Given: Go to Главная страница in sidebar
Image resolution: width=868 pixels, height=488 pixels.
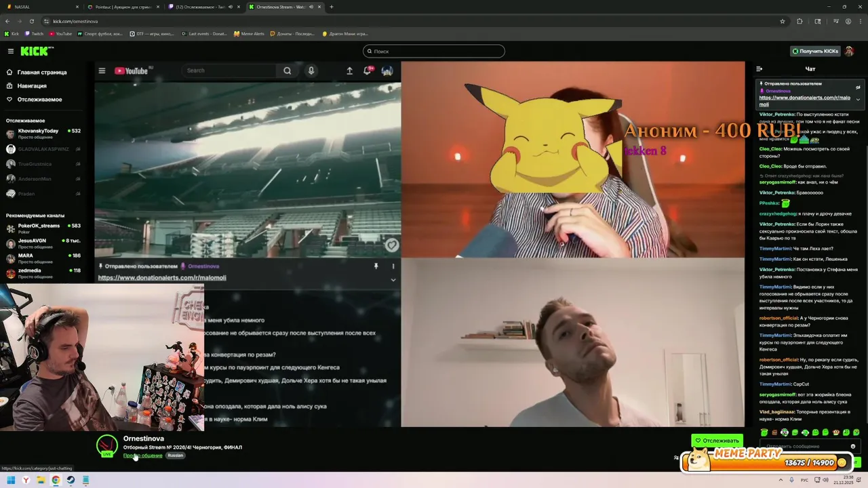Looking at the screenshot, I should [x=37, y=72].
